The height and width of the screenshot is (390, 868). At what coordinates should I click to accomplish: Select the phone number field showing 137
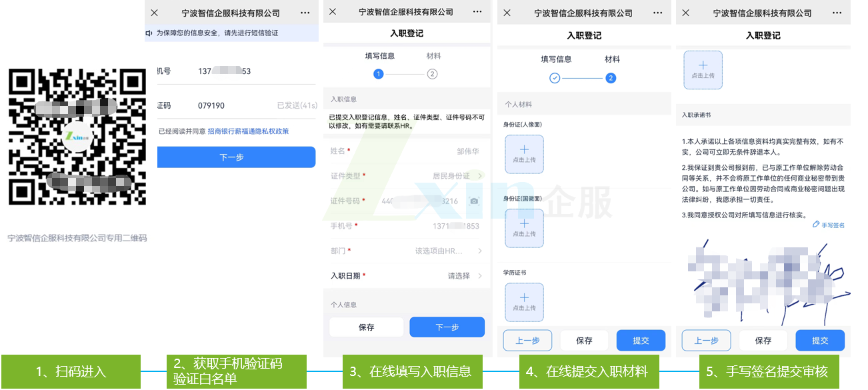236,71
